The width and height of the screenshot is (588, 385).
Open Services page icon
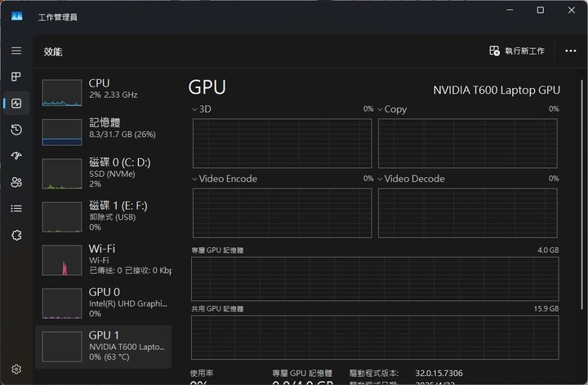[16, 235]
